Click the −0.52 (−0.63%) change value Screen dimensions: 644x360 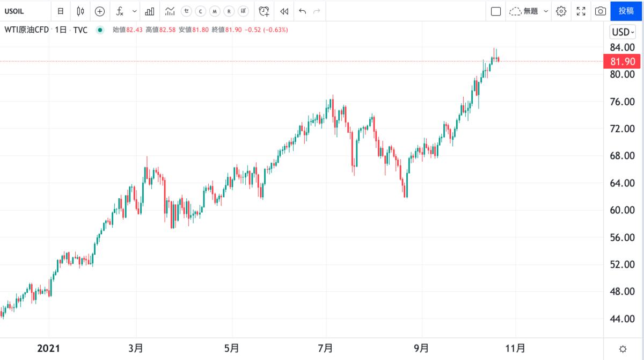click(x=267, y=30)
